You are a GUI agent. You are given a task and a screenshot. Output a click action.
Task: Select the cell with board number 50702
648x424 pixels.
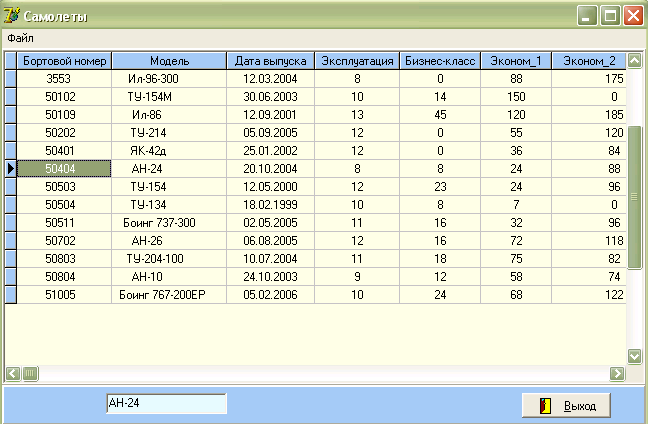click(x=64, y=241)
